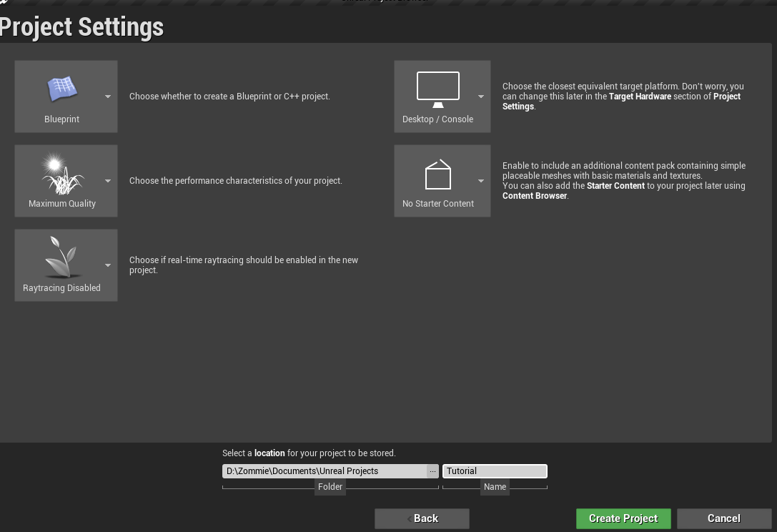The image size is (777, 532).
Task: Click the Create Project button
Action: pyautogui.click(x=623, y=518)
